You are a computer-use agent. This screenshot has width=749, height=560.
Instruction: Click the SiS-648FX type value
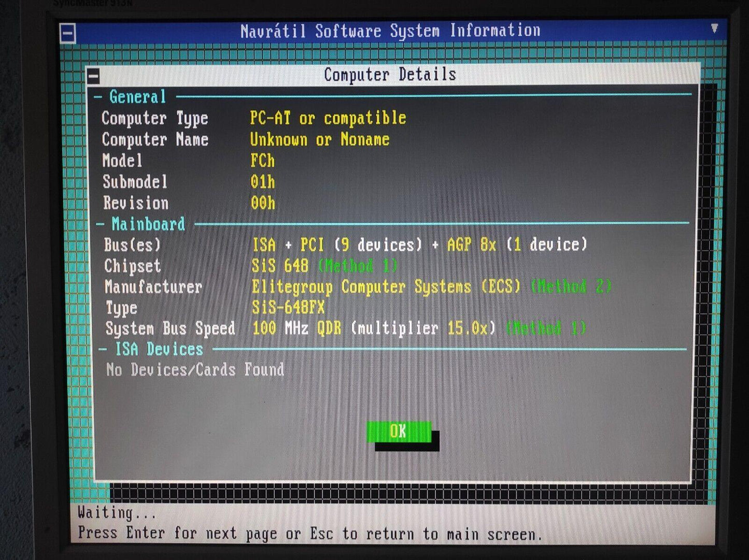pyautogui.click(x=288, y=308)
